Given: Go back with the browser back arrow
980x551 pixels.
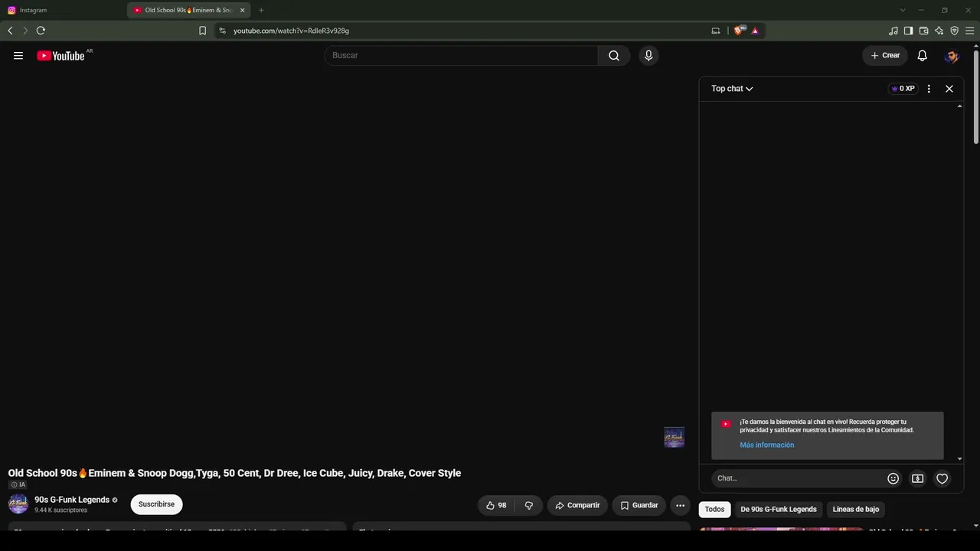Looking at the screenshot, I should (10, 31).
